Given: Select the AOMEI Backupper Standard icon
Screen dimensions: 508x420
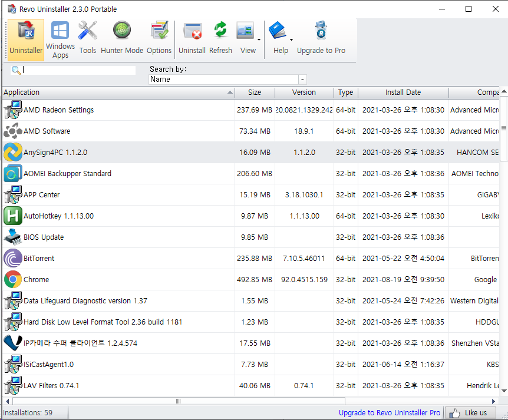Looking at the screenshot, I should 13,174.
